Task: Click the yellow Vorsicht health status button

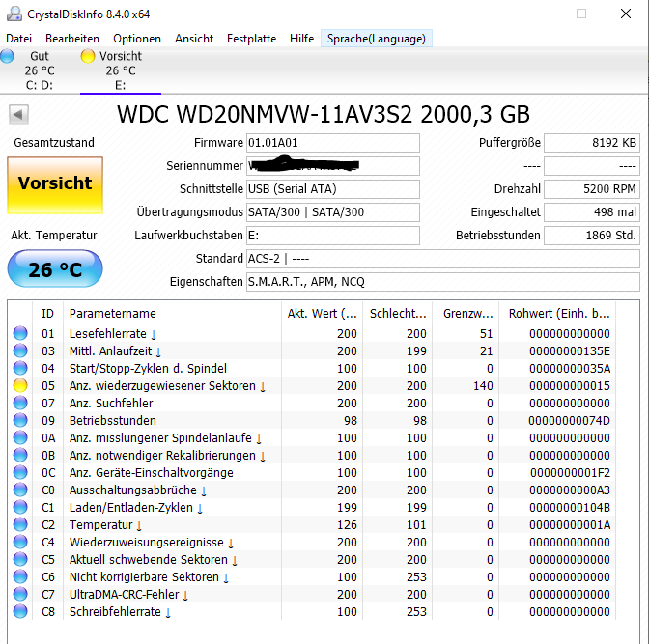Action: click(55, 185)
